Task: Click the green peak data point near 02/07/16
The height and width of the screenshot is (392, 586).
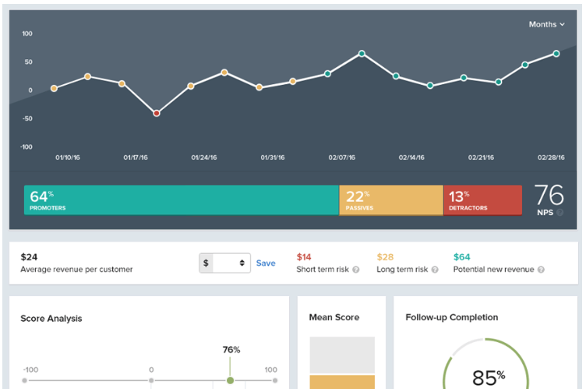Action: point(362,54)
